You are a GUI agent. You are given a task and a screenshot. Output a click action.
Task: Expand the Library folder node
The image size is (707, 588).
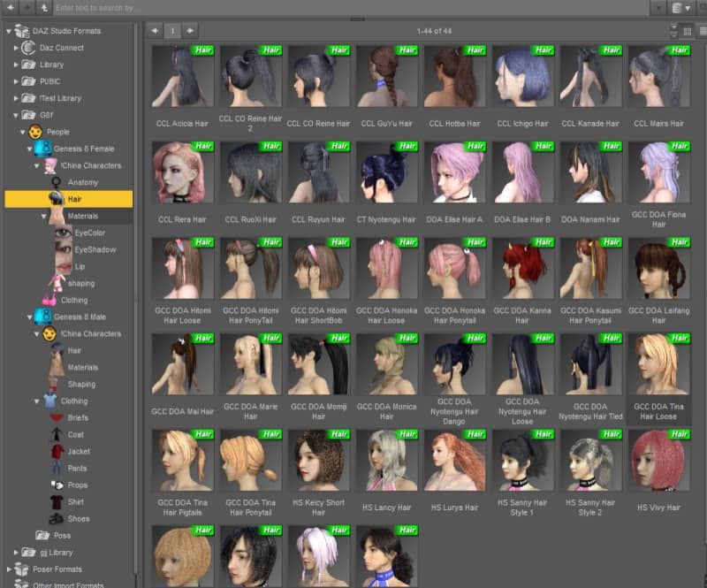[16, 65]
